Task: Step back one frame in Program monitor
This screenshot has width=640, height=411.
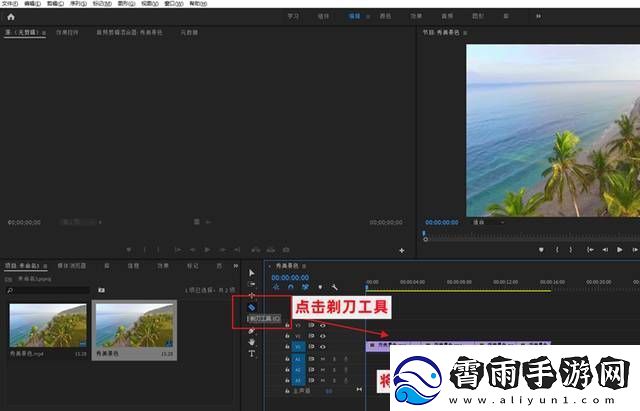Action: [x=605, y=249]
